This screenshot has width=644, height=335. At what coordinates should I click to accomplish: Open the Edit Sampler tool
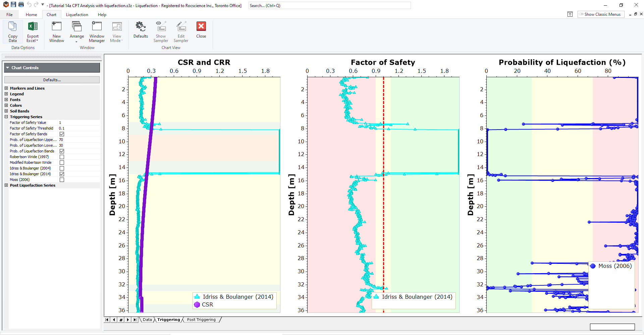click(x=181, y=32)
